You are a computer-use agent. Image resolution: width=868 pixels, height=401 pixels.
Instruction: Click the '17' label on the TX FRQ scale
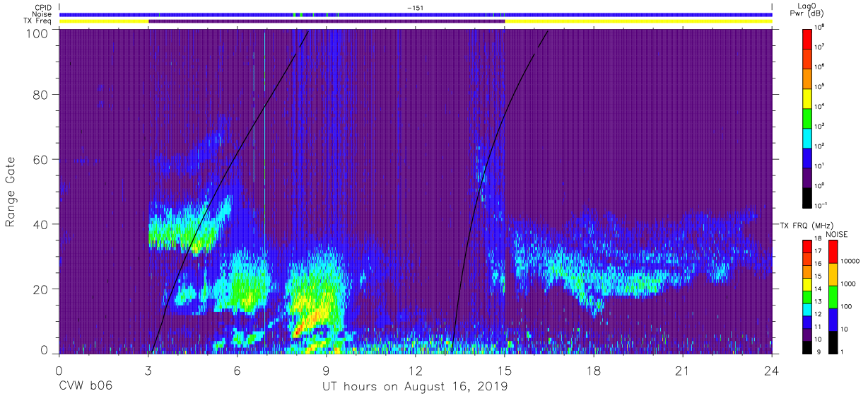pos(819,251)
